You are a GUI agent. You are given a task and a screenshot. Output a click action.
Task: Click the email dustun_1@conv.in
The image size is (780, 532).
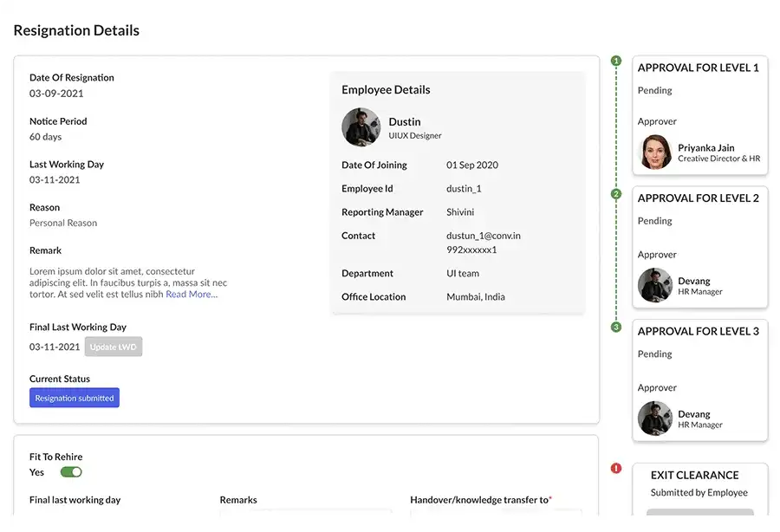coord(484,236)
